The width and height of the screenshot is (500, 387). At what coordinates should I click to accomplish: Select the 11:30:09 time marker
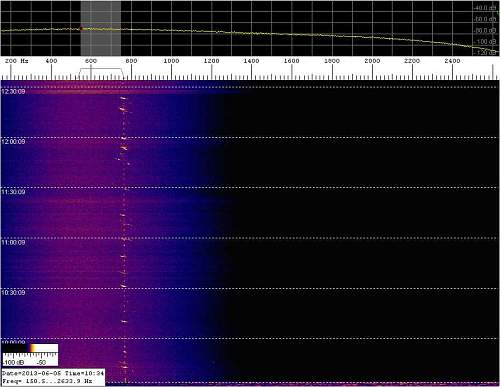(x=13, y=192)
